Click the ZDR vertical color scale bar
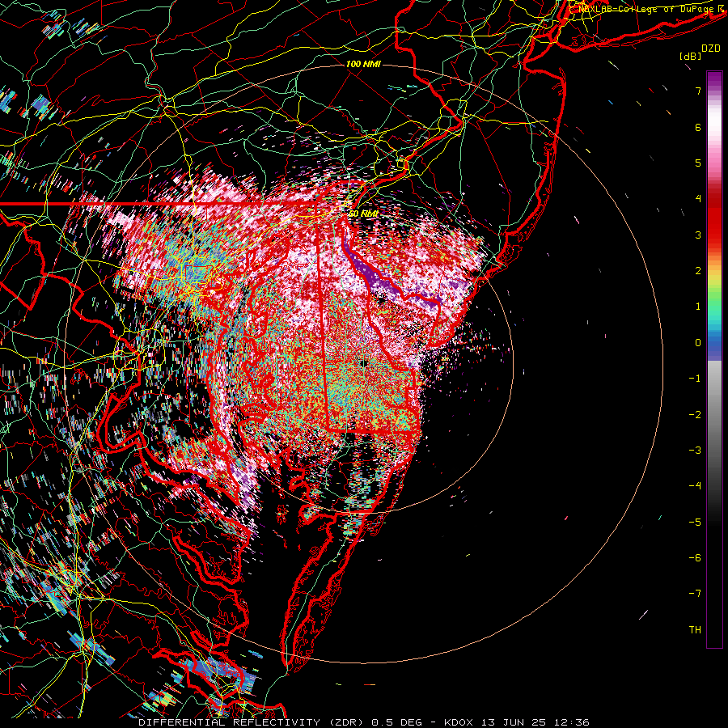The image size is (728, 728). click(714, 359)
